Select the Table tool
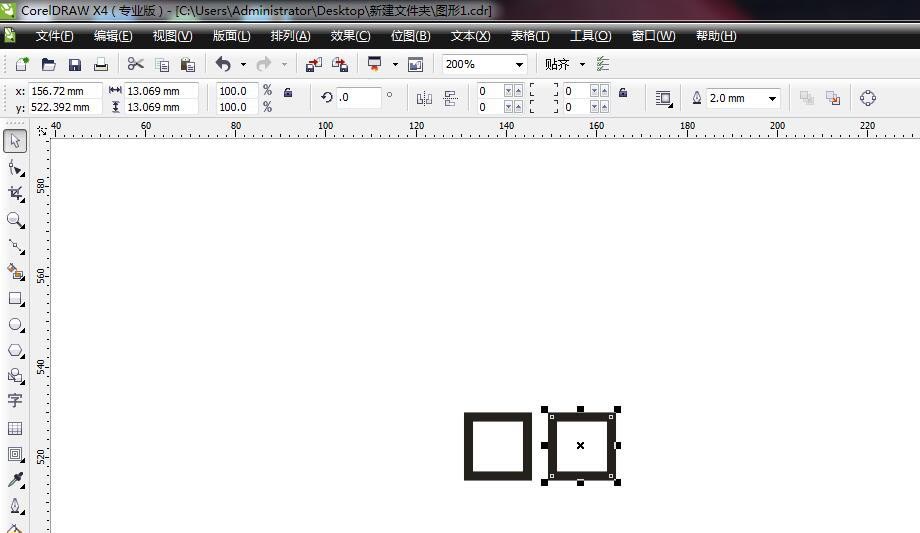The height and width of the screenshot is (533, 920). click(15, 428)
